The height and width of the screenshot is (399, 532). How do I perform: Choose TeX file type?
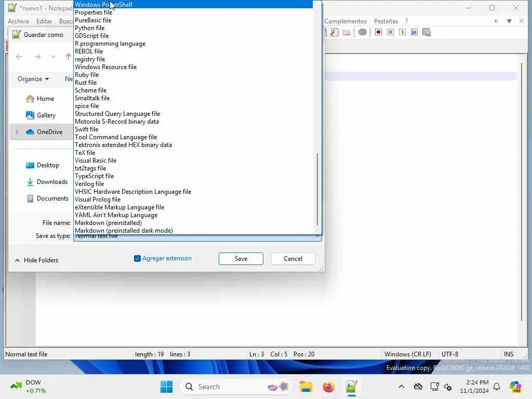[193, 153]
